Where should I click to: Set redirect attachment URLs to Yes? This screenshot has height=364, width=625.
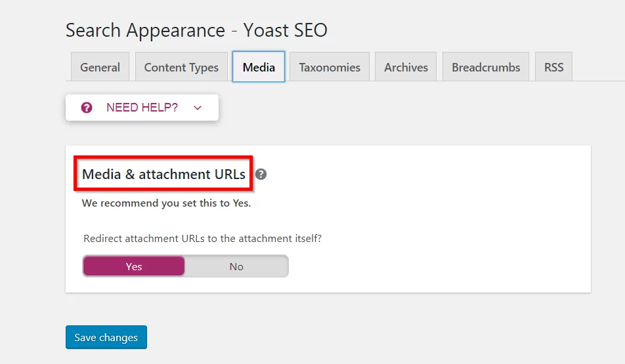point(133,266)
